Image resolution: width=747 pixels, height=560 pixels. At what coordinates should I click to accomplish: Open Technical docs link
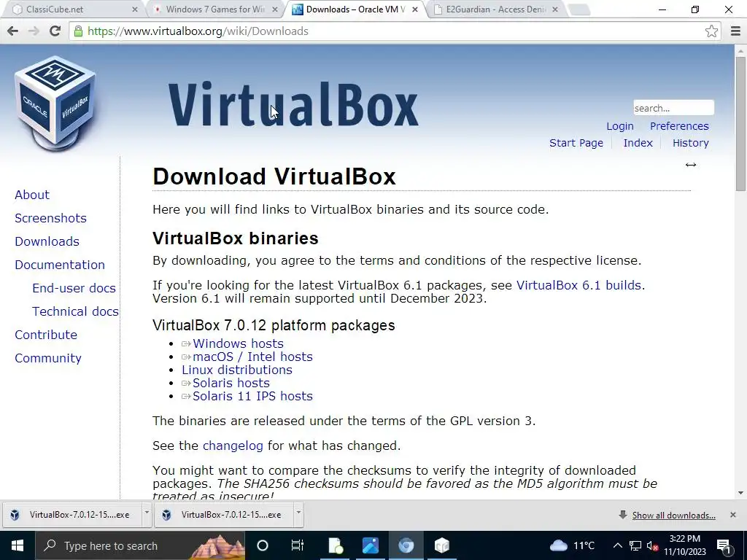point(75,311)
